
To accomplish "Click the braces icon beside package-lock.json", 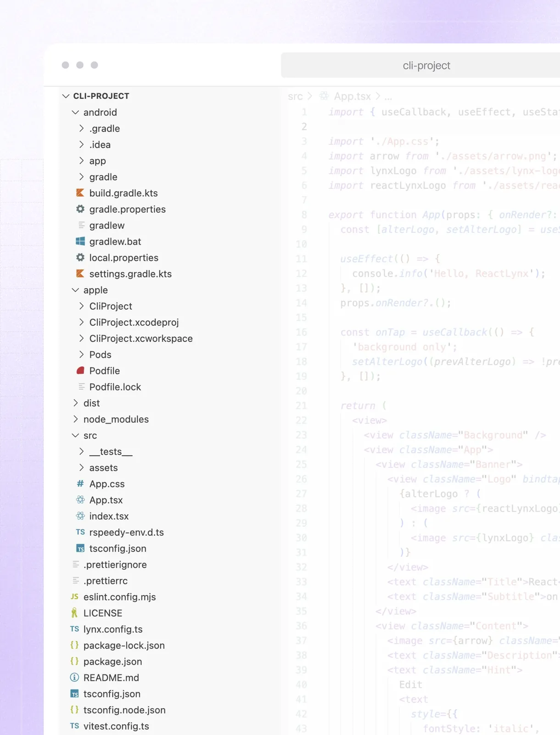I will (74, 645).
